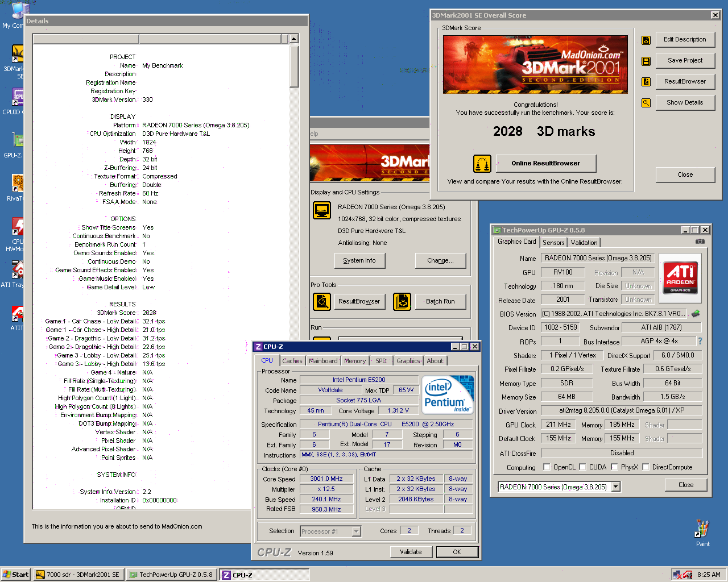The image size is (728, 582).
Task: Open the GPU-Z graphics card selection dropdown
Action: pyautogui.click(x=615, y=487)
